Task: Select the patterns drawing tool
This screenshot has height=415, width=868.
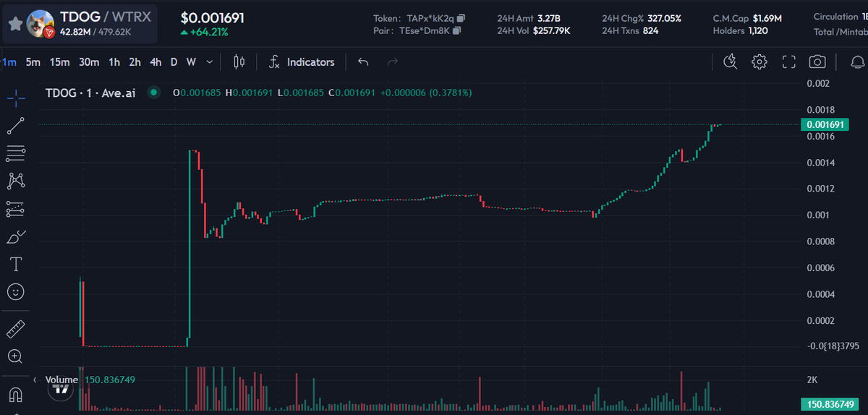Action: (16, 181)
